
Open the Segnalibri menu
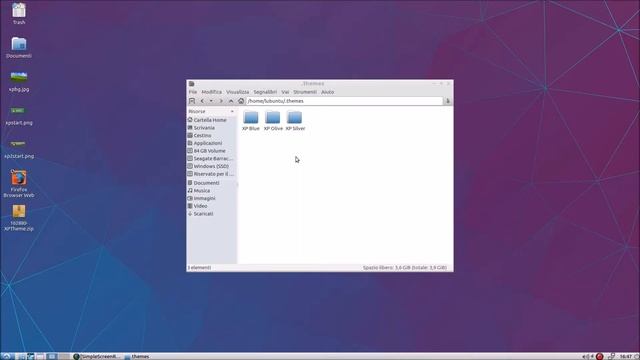[265, 92]
